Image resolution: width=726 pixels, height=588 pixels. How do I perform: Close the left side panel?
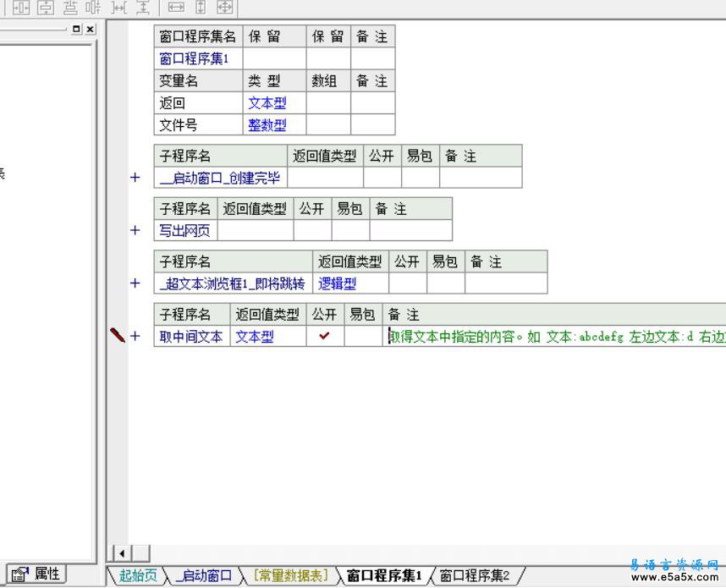pyautogui.click(x=91, y=29)
